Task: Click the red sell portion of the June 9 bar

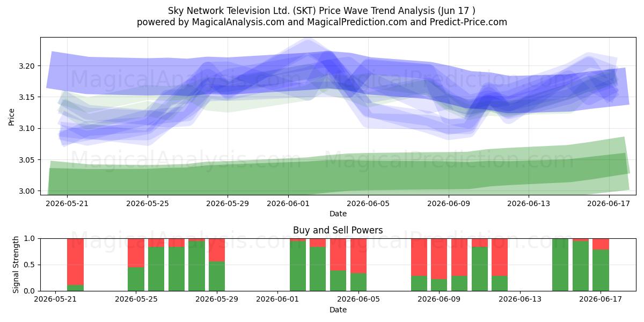Action: tap(439, 259)
